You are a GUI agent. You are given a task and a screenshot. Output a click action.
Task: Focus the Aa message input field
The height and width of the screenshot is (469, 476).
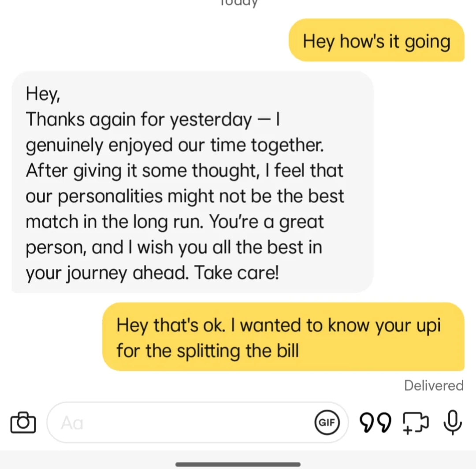point(197,422)
